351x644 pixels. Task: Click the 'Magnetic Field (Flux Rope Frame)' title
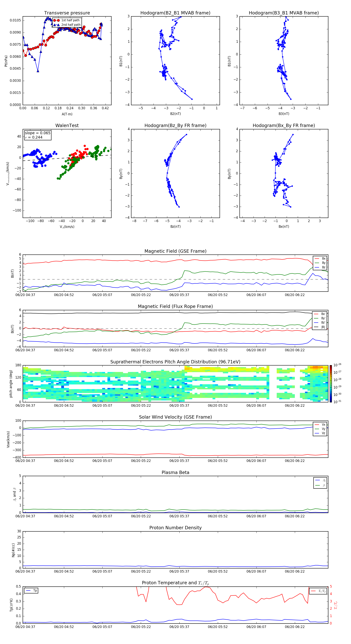[175, 307]
